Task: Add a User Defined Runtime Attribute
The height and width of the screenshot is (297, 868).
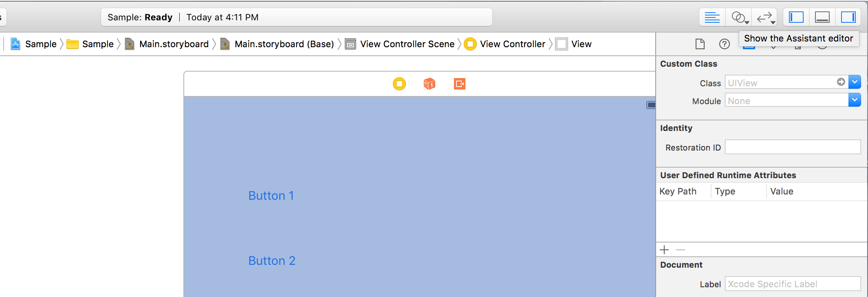Action: (664, 249)
